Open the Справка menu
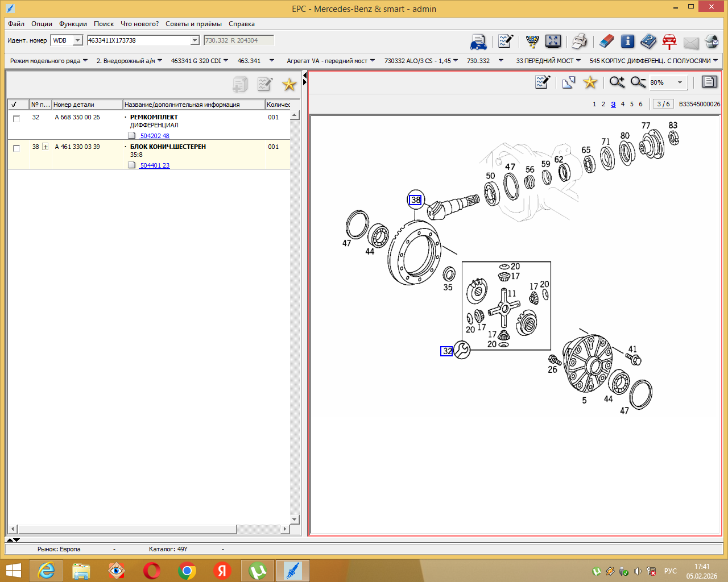This screenshot has height=582, width=728. [242, 24]
